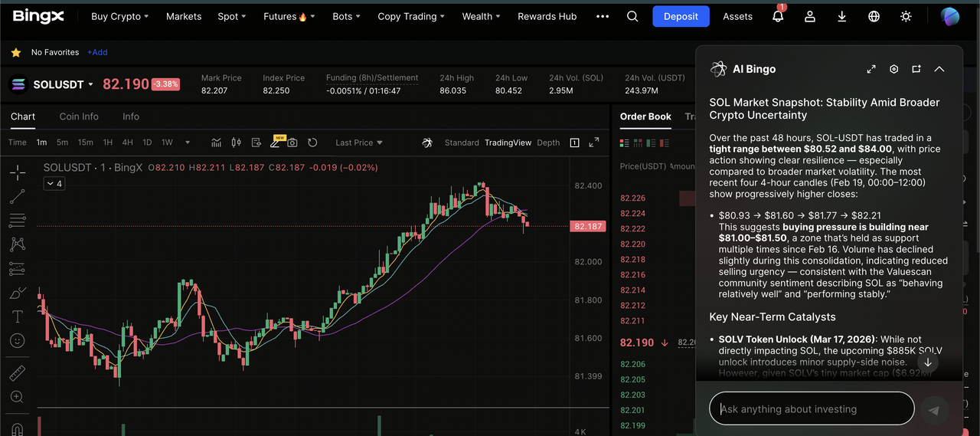The height and width of the screenshot is (436, 980).
Task: Collapse the AI Bingo panel
Action: 939,69
